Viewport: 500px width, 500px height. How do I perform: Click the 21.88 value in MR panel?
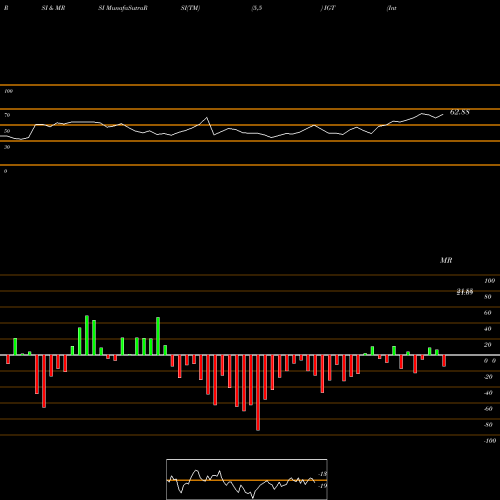click(x=465, y=292)
